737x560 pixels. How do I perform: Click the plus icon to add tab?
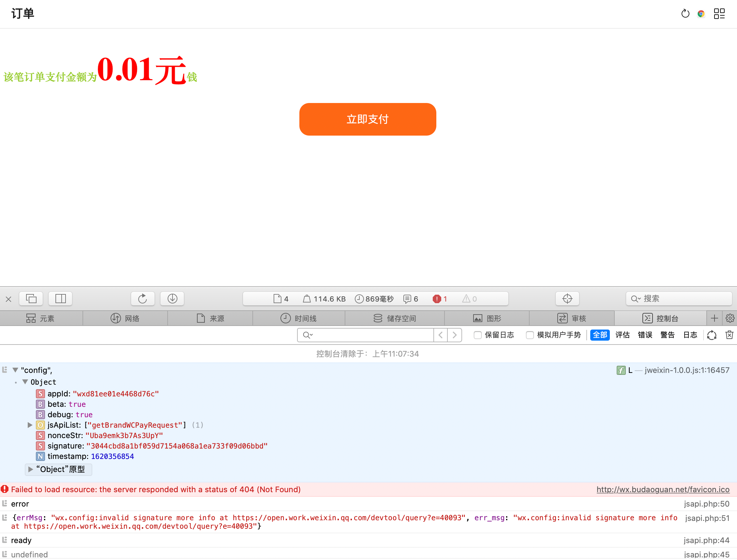pos(714,318)
